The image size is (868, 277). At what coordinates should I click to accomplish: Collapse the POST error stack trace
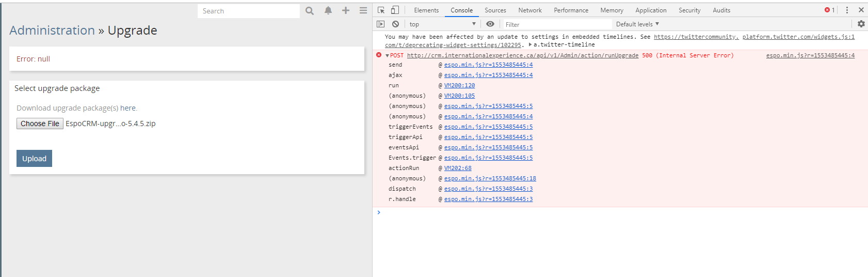387,55
